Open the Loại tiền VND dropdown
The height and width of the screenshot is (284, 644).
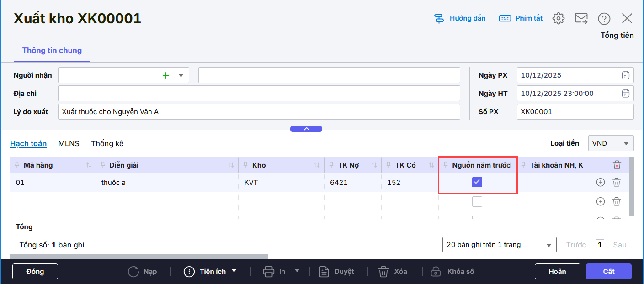click(x=626, y=143)
